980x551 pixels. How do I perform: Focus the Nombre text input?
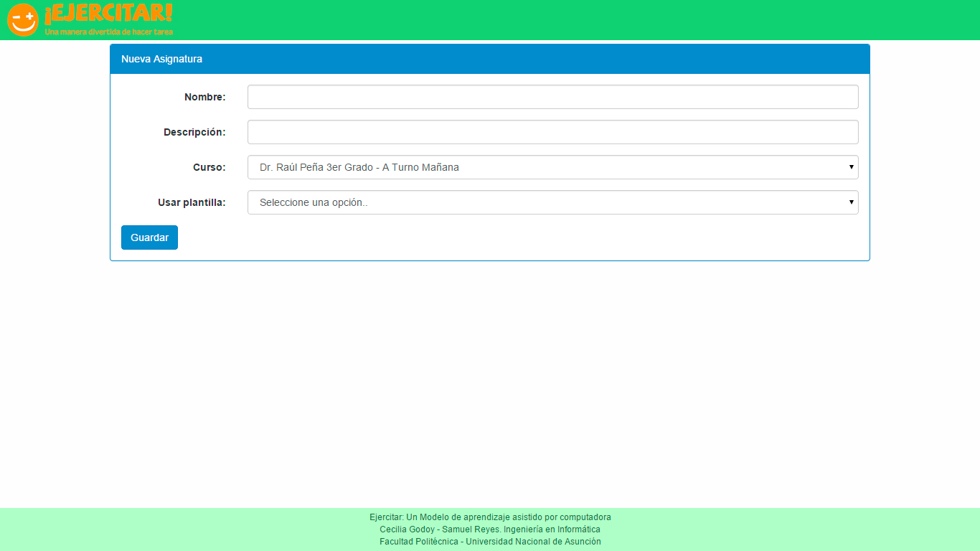click(x=552, y=97)
